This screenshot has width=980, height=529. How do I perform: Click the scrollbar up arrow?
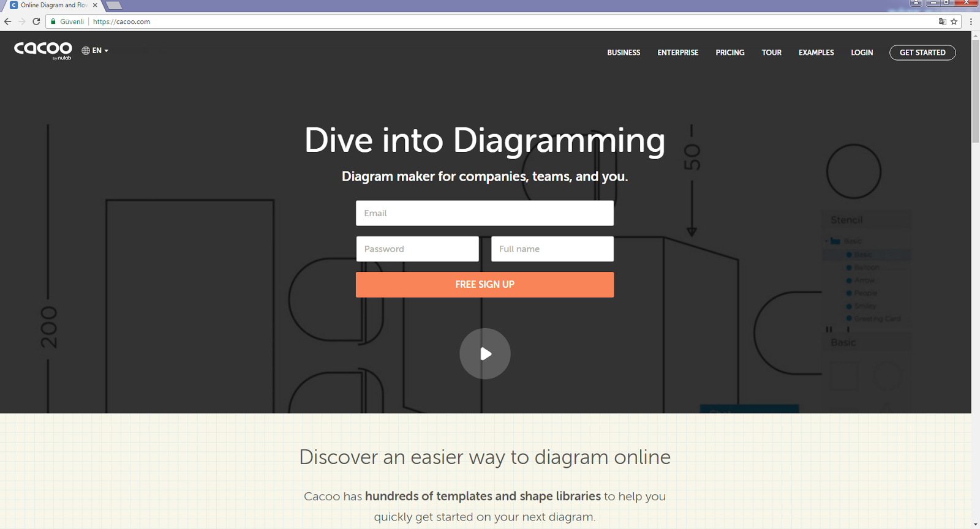point(976,36)
